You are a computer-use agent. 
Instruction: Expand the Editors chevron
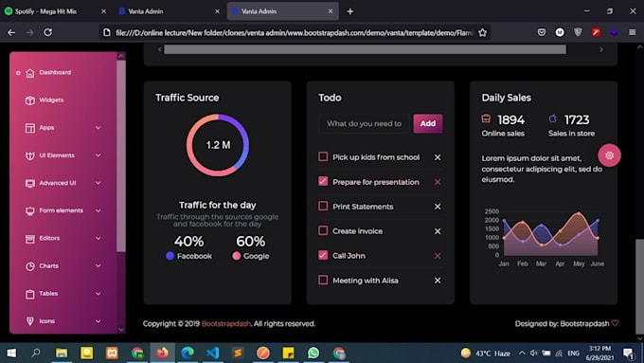[x=98, y=238]
